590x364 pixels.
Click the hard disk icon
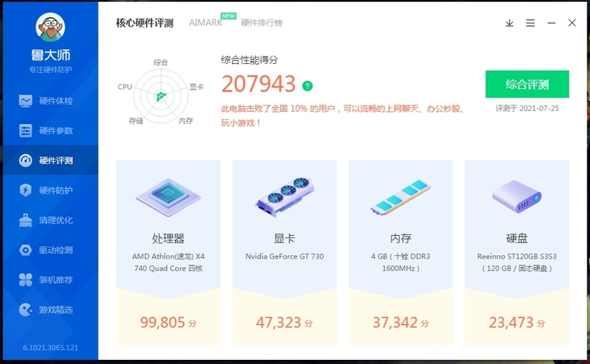[516, 196]
